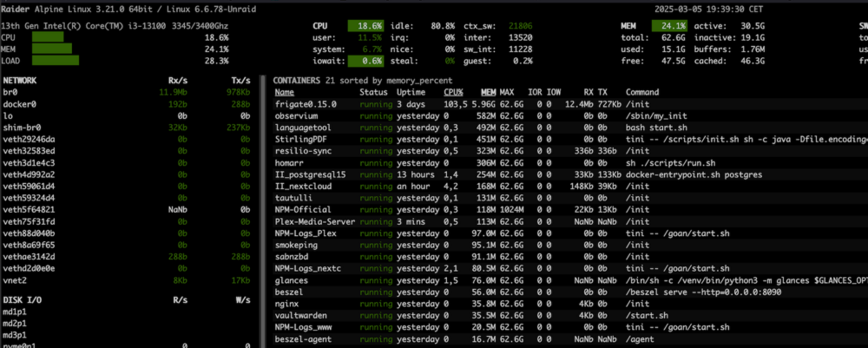Click the cached 46.3G memory value
The height and width of the screenshot is (348, 868).
[753, 61]
